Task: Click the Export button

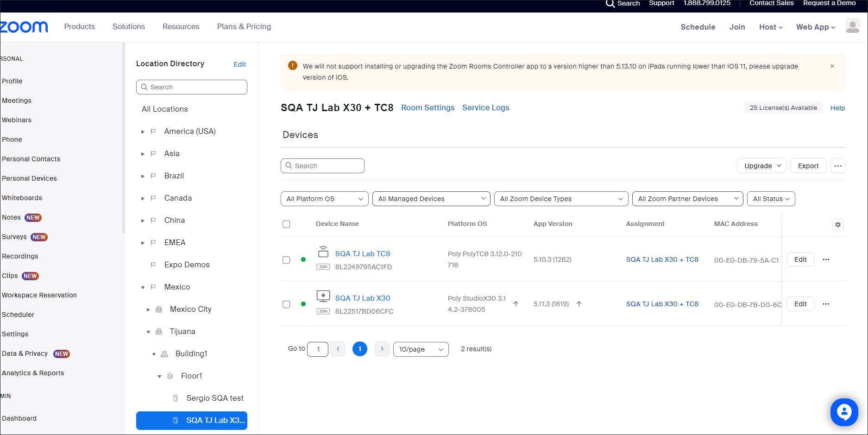Action: point(808,165)
